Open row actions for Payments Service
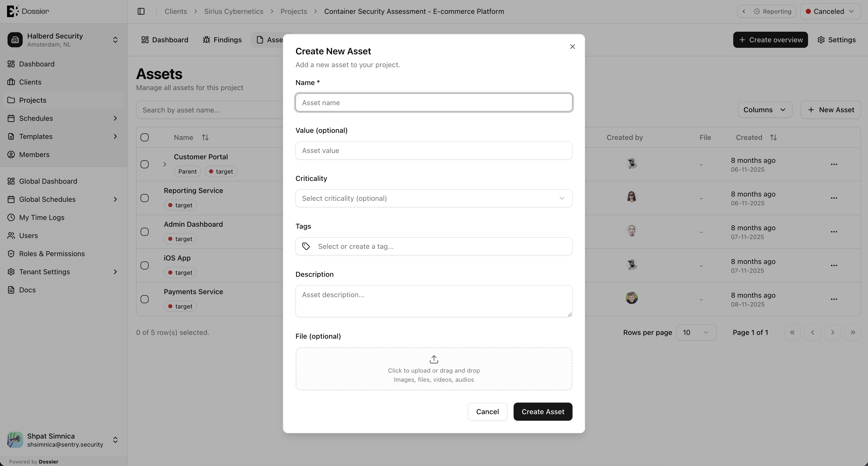 pyautogui.click(x=834, y=299)
